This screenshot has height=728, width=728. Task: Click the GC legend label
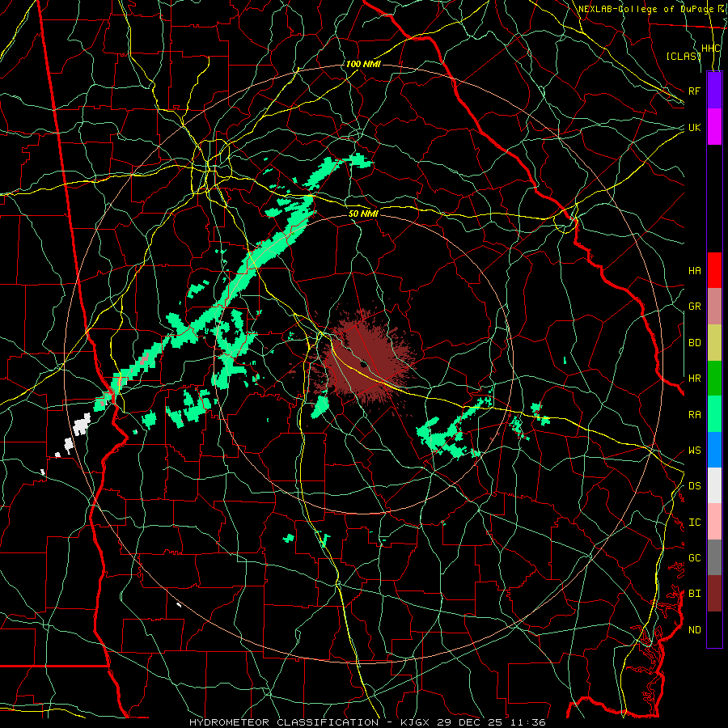point(695,558)
